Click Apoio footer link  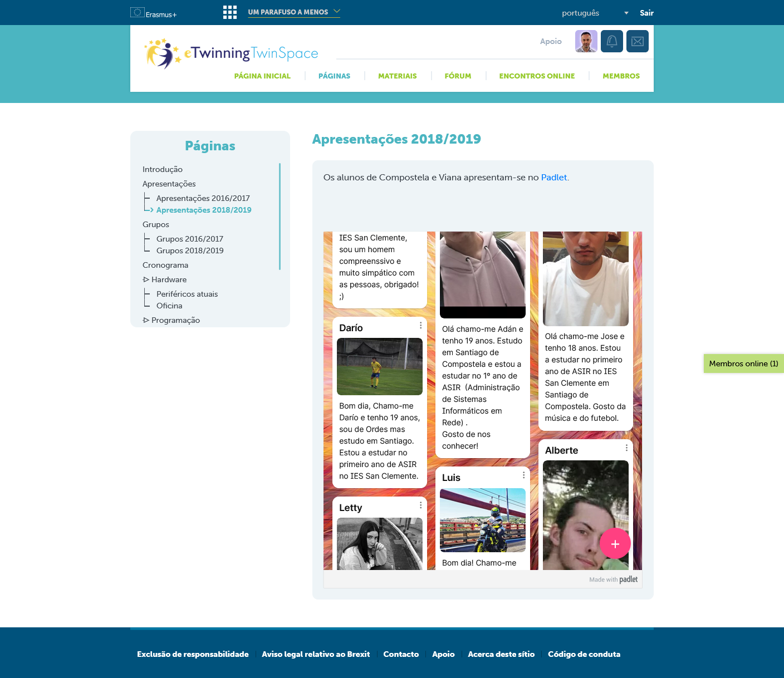[443, 654]
